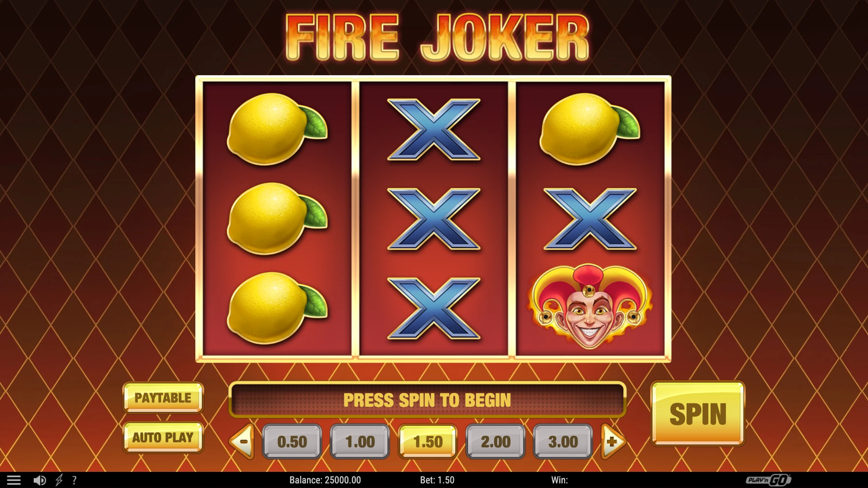
Task: Click the Play'n GO logo
Action: [x=769, y=480]
